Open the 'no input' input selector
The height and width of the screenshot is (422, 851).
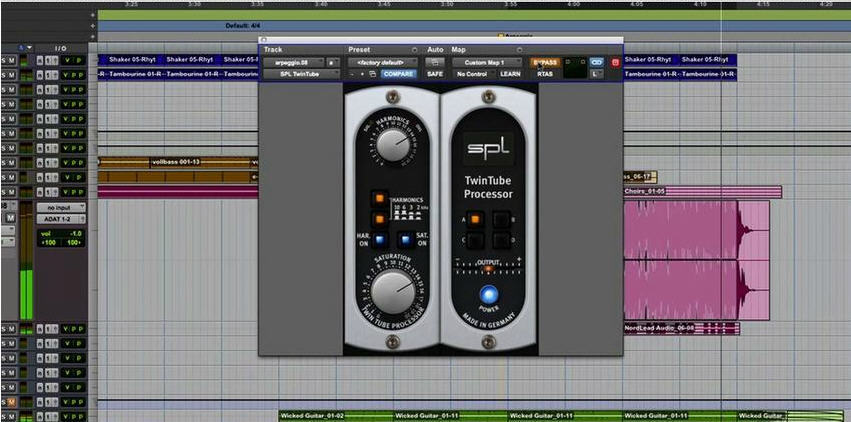click(61, 207)
